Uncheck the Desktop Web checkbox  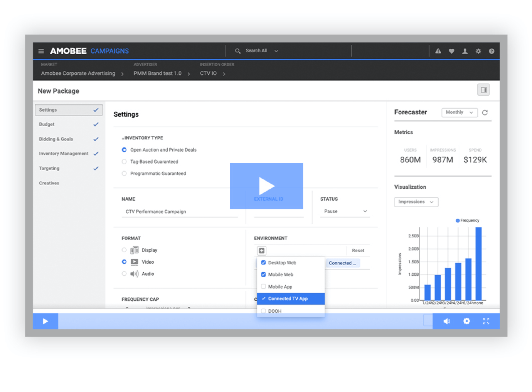(x=263, y=263)
